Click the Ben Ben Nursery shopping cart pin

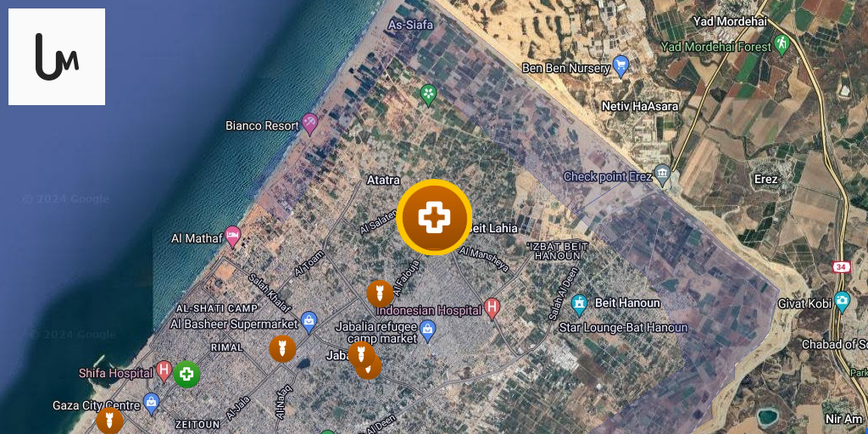[x=620, y=66]
